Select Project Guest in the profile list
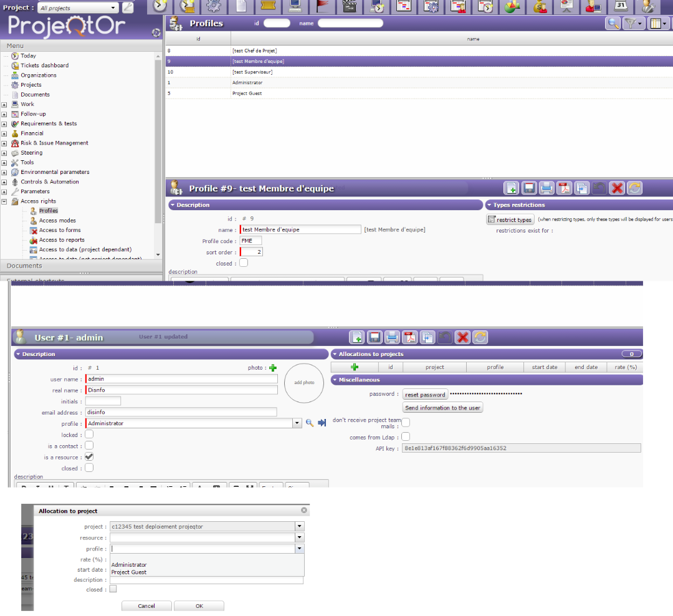 point(129,572)
